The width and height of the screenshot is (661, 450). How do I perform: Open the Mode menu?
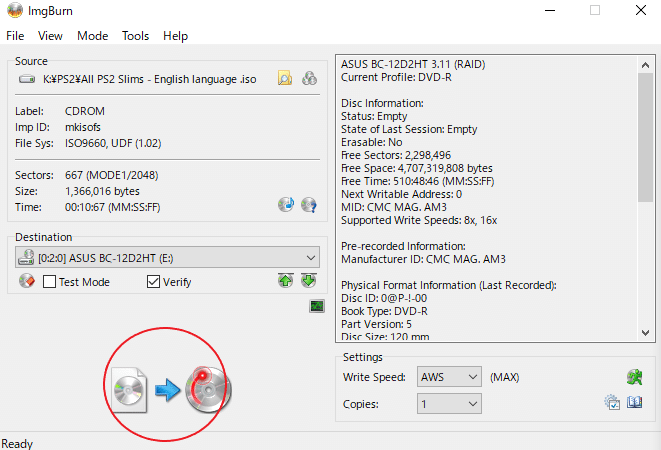(x=93, y=36)
